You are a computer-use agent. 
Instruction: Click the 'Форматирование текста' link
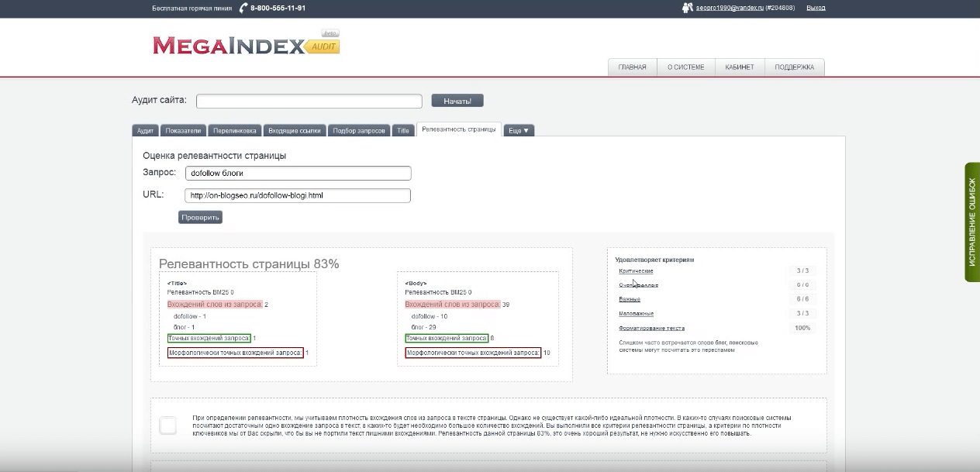pyautogui.click(x=651, y=328)
